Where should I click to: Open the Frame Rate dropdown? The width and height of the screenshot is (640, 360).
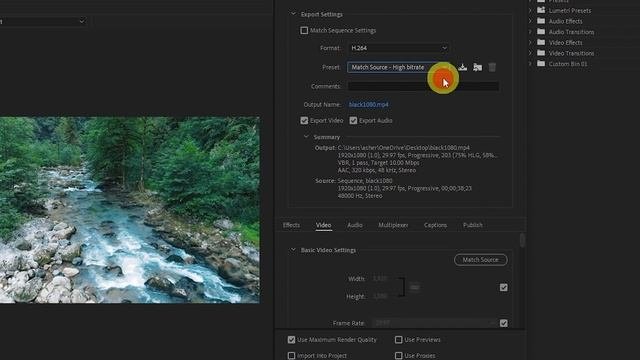pyautogui.click(x=435, y=323)
